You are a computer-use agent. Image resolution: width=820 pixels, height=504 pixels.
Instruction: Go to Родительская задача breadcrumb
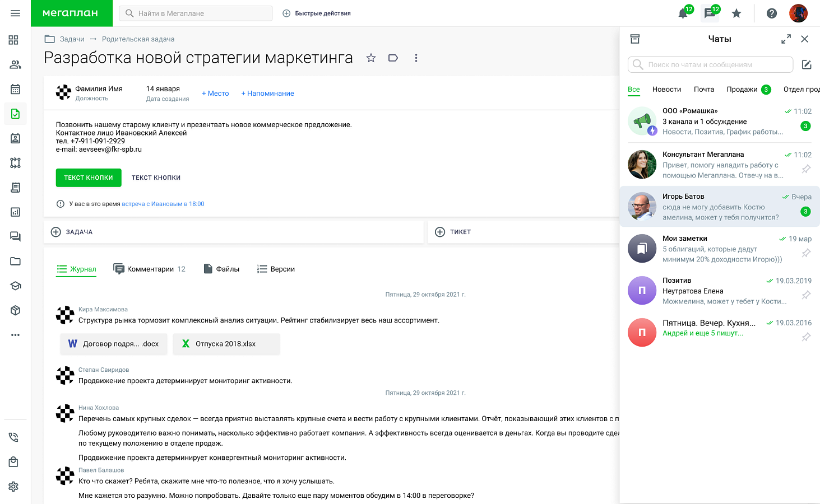point(138,39)
